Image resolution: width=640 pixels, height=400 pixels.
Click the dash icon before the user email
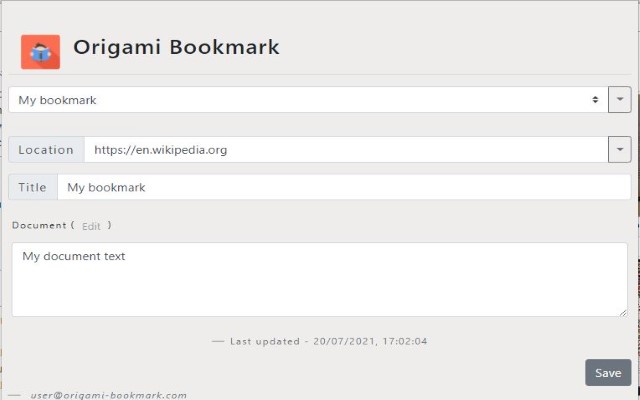pyautogui.click(x=14, y=395)
